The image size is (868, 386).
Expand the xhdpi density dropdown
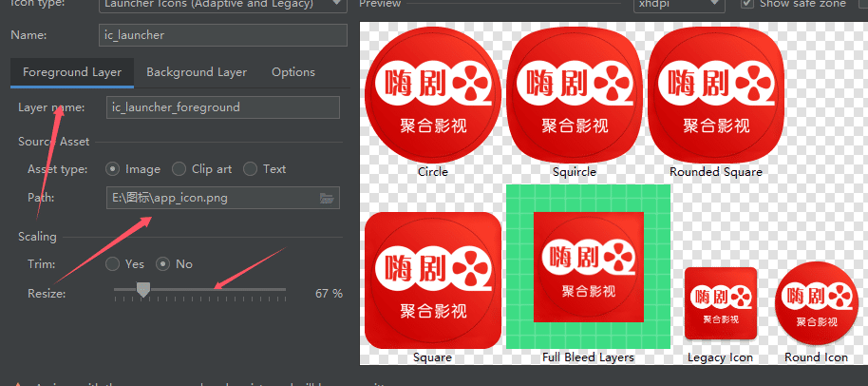[x=681, y=5]
